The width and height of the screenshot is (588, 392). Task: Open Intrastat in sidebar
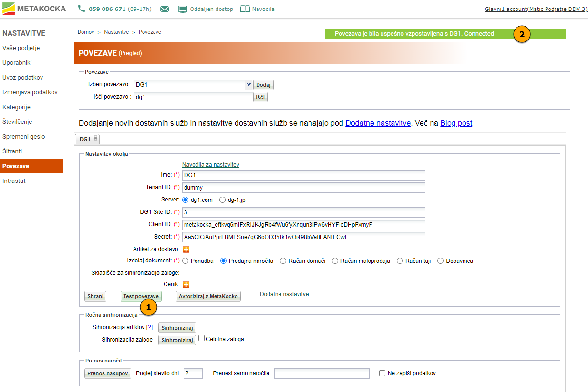(x=14, y=181)
